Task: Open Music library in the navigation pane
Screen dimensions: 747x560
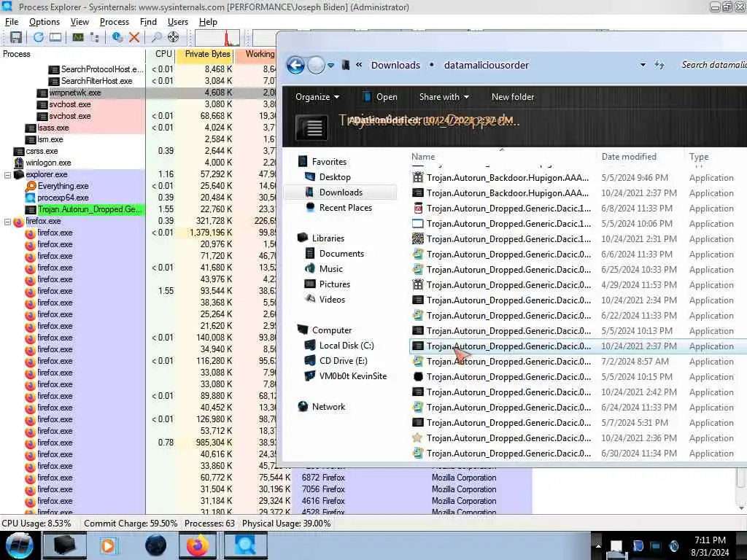Action: pos(330,269)
